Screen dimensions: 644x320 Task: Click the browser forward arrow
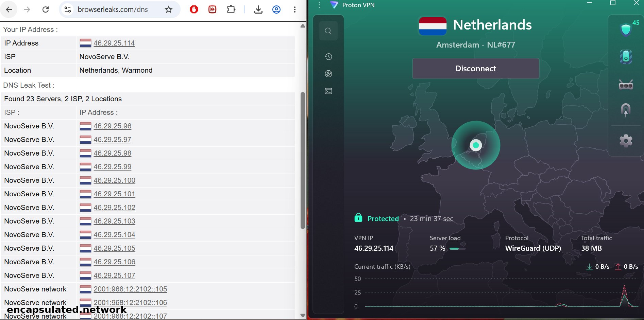(27, 10)
